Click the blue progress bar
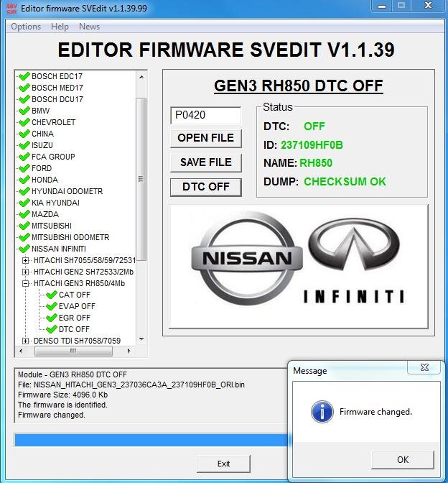This screenshot has width=448, height=483. tap(151, 440)
